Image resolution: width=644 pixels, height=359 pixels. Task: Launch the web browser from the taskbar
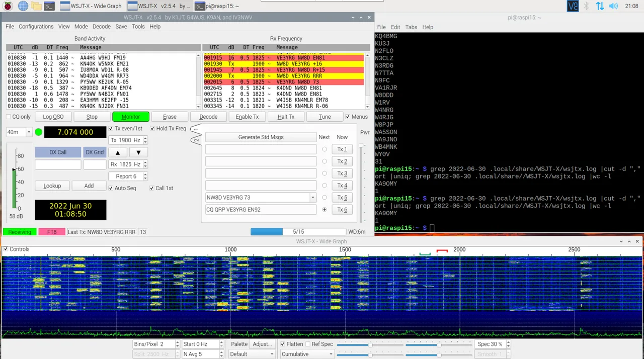pos(23,6)
